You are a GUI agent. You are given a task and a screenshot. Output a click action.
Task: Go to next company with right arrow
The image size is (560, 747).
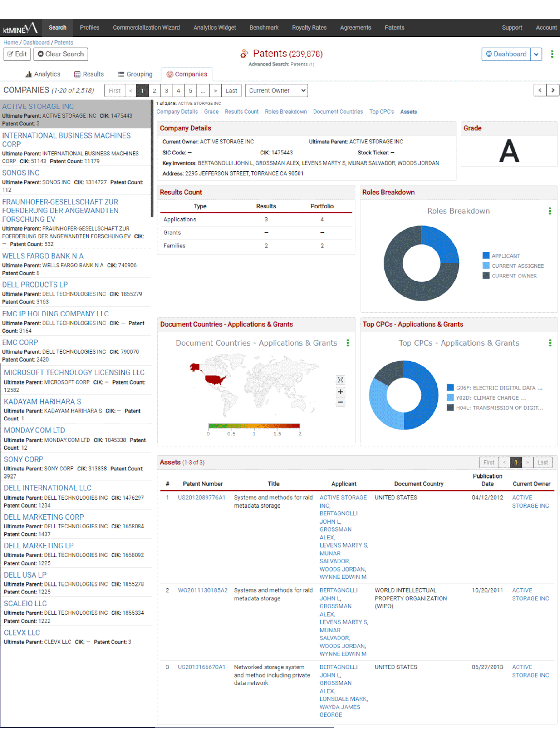click(x=553, y=90)
